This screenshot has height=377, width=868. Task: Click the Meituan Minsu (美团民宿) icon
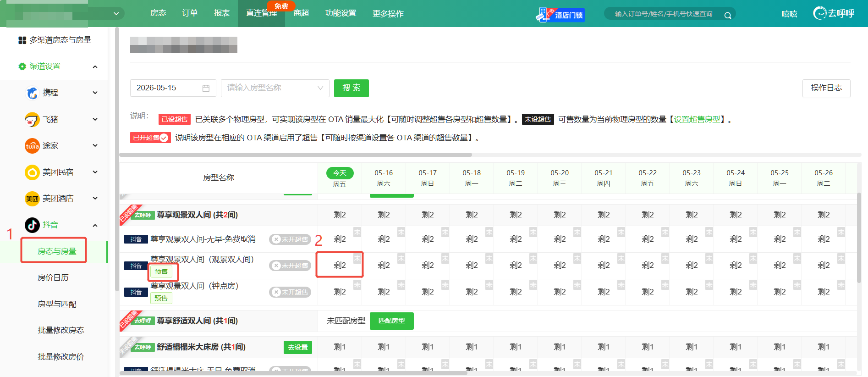(x=32, y=172)
